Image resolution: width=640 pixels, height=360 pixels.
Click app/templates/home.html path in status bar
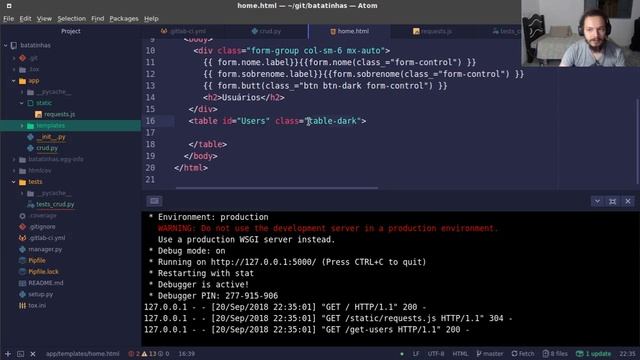point(83,354)
